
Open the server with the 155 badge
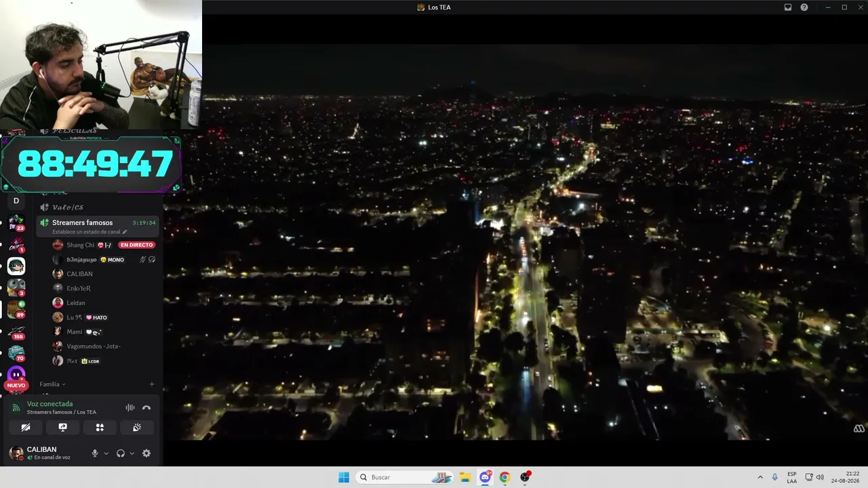(16, 331)
